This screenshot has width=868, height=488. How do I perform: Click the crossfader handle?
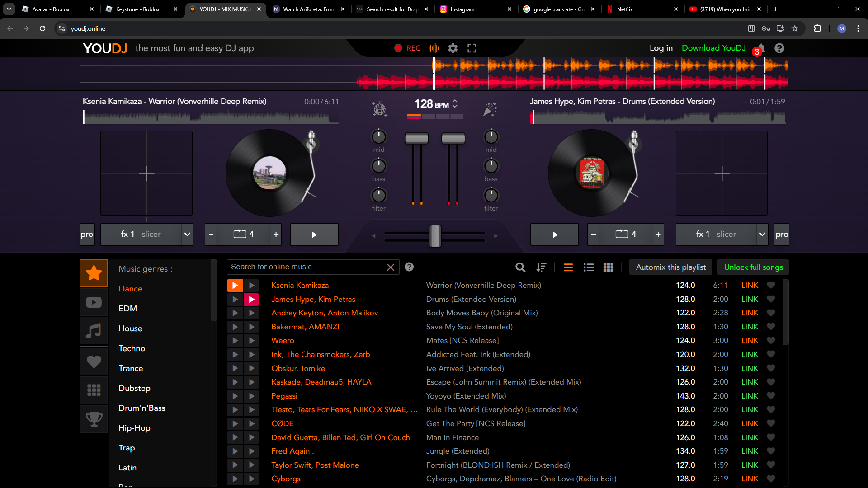point(435,236)
